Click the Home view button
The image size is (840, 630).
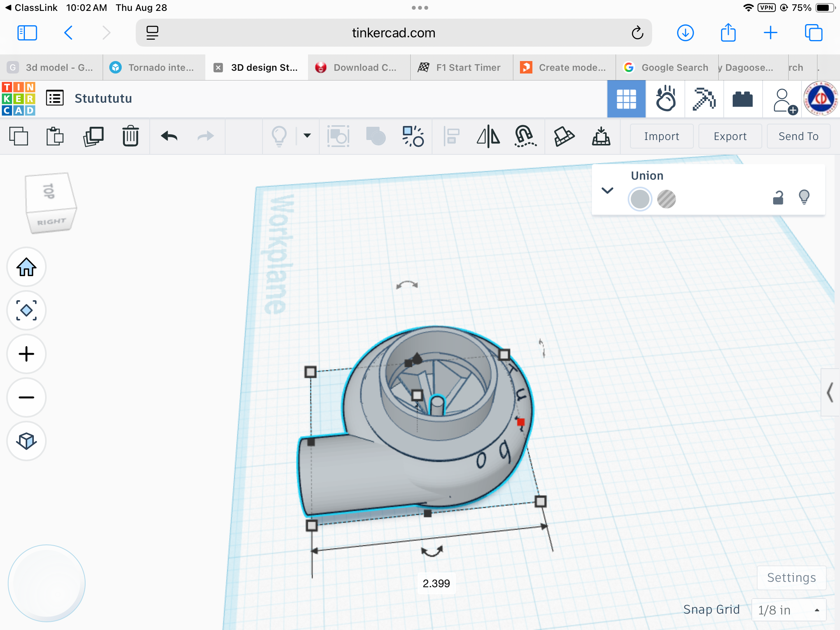pyautogui.click(x=26, y=267)
